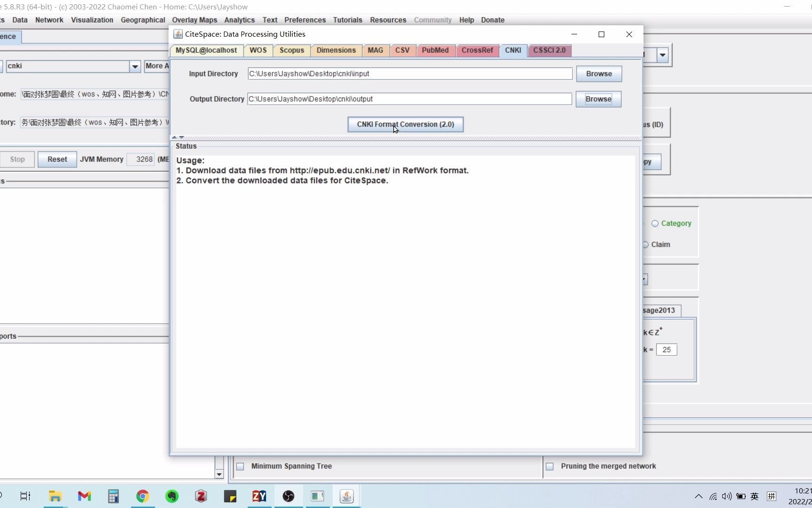Enable Pruning the merged network checkbox

click(550, 466)
